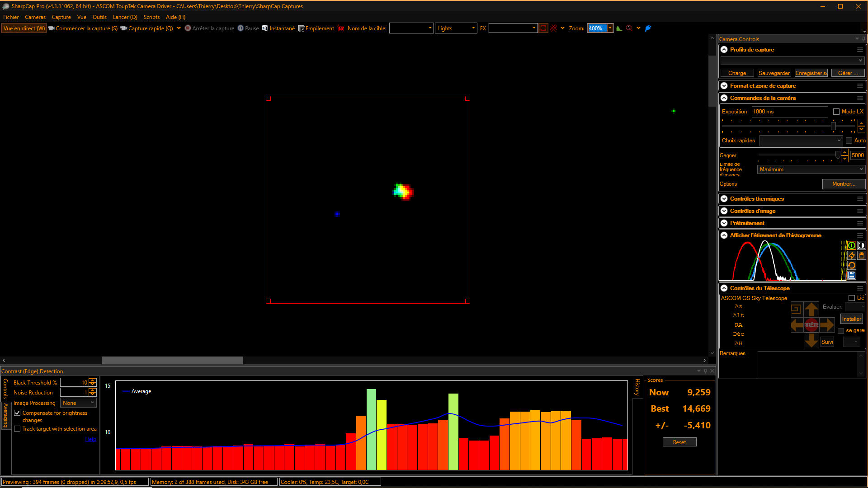Viewport: 868px width, 488px height.
Task: Open the Zoom 400% dropdown
Action: click(x=610, y=28)
